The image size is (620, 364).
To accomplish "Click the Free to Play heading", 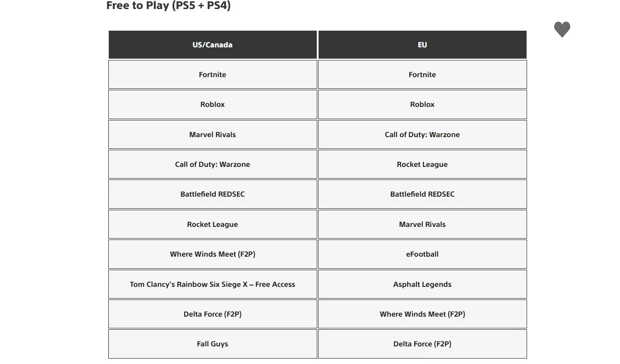I will (168, 6).
